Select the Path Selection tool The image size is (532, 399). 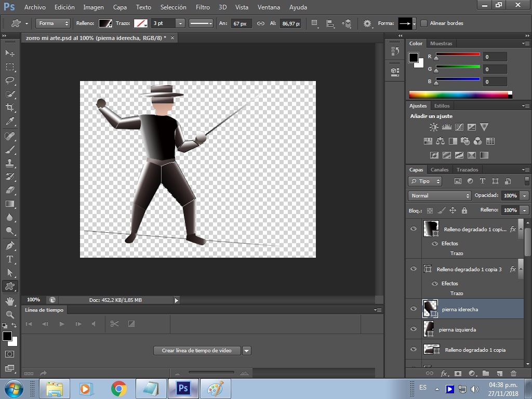tap(10, 273)
